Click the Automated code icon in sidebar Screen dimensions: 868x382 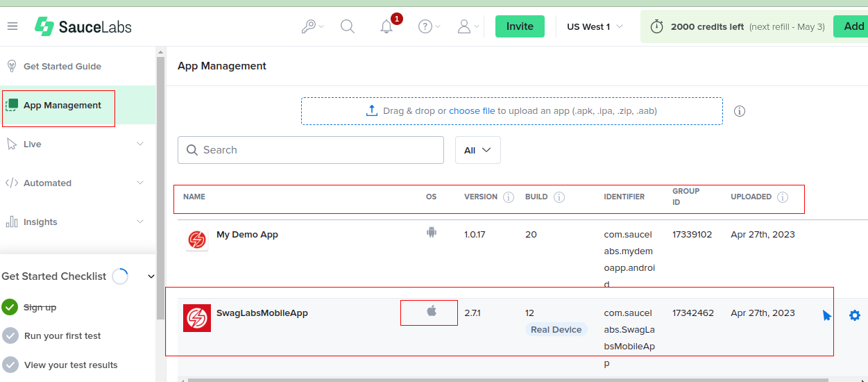pos(12,183)
